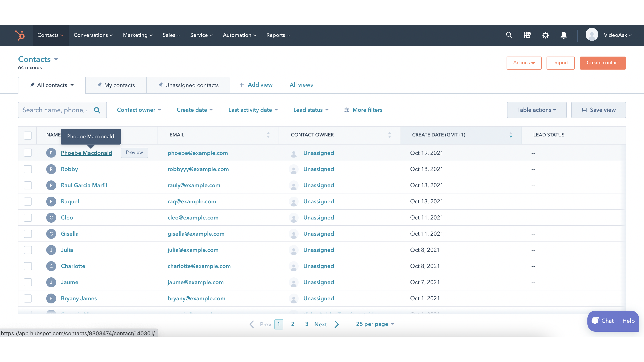
Task: Open the Marketing navigation menu
Action: [137, 35]
